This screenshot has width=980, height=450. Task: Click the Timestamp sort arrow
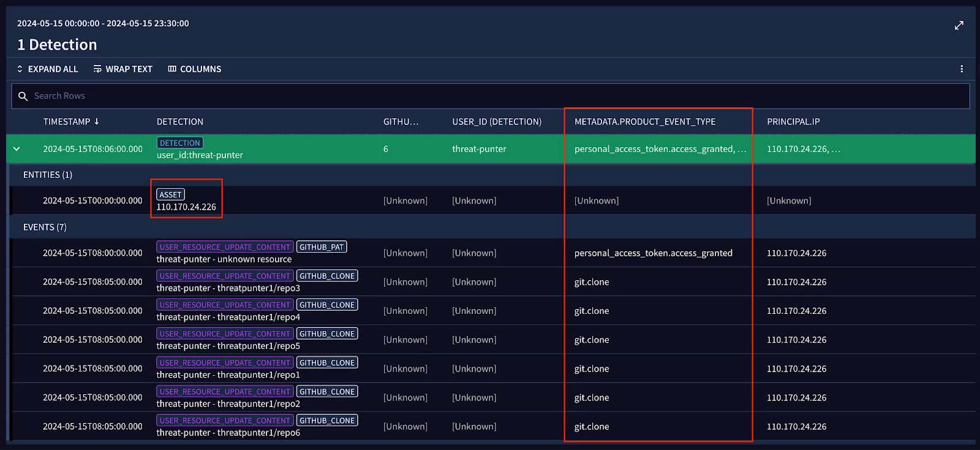point(96,121)
